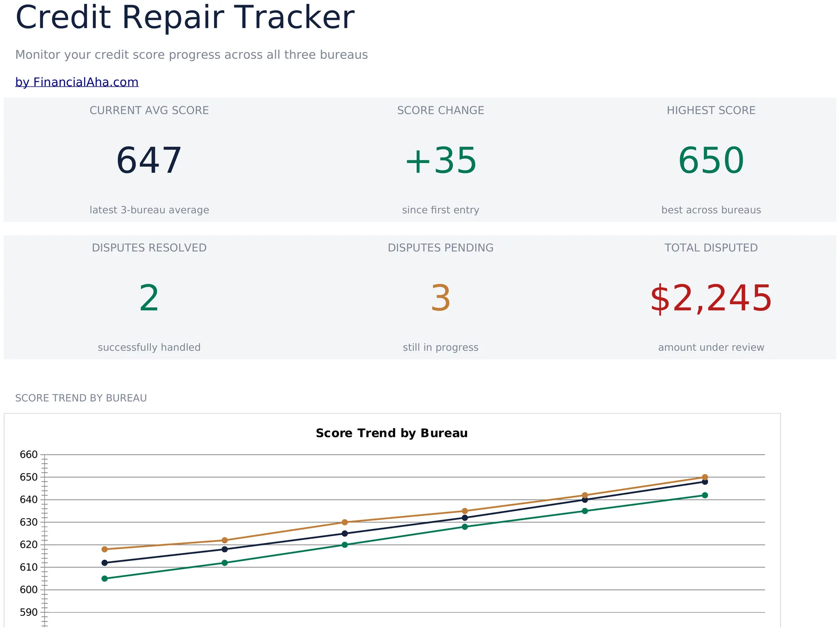Click the SCORE CHANGE label
The image size is (840, 631).
coord(441,110)
